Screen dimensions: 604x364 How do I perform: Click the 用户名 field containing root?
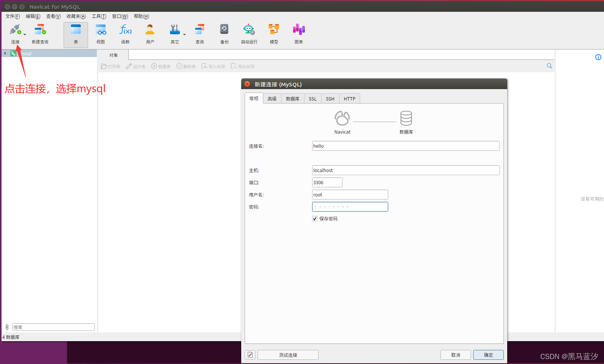pos(350,195)
